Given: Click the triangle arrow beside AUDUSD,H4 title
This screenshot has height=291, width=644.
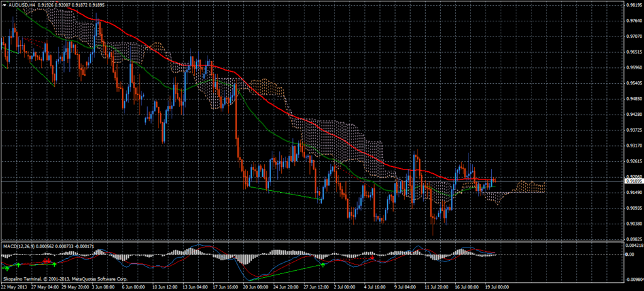Looking at the screenshot, I should (4, 6).
